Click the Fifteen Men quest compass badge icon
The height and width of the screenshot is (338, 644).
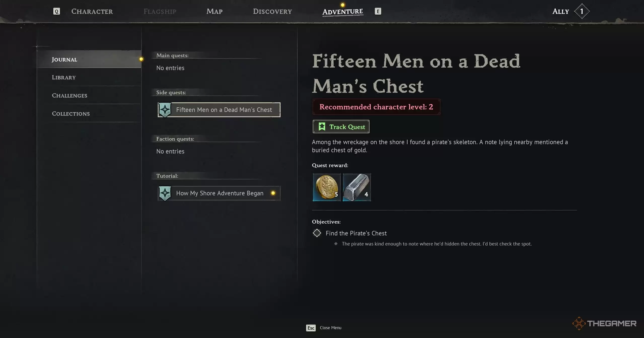(x=165, y=110)
